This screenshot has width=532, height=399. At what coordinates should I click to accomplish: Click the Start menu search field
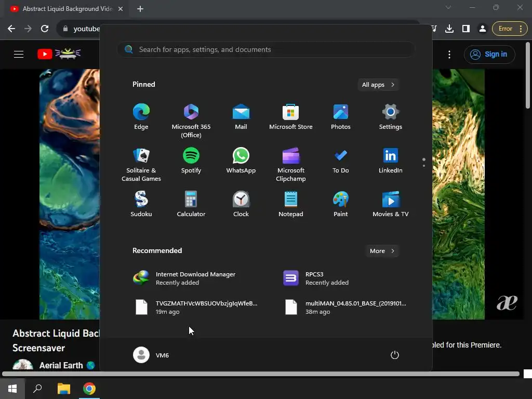266,49
